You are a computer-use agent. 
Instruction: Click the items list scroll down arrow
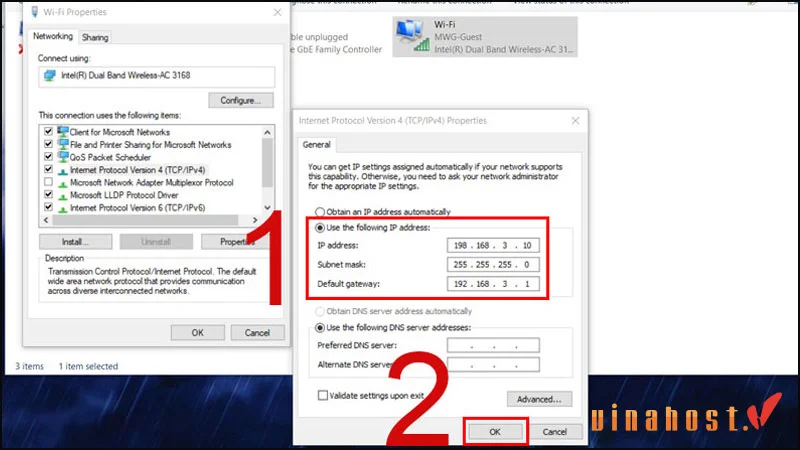click(267, 208)
